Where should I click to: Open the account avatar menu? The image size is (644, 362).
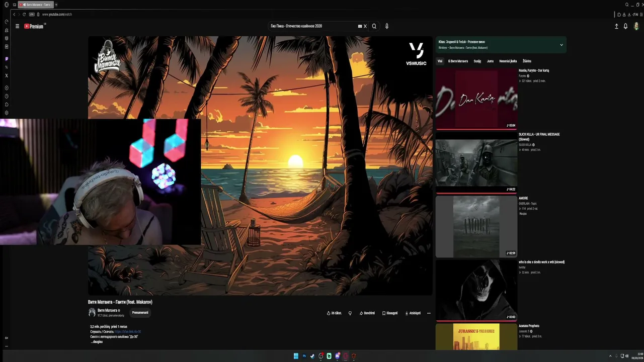tap(636, 26)
